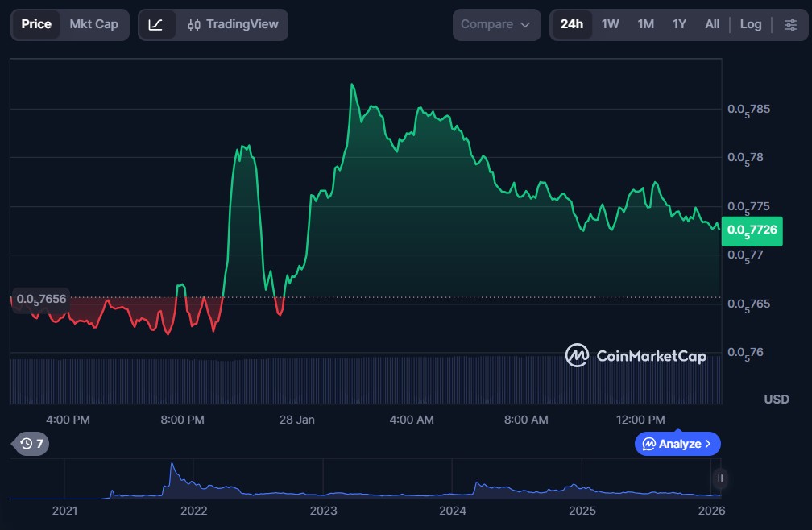812x530 pixels.
Task: Switch the chart to Mkt Cap view
Action: click(x=93, y=24)
